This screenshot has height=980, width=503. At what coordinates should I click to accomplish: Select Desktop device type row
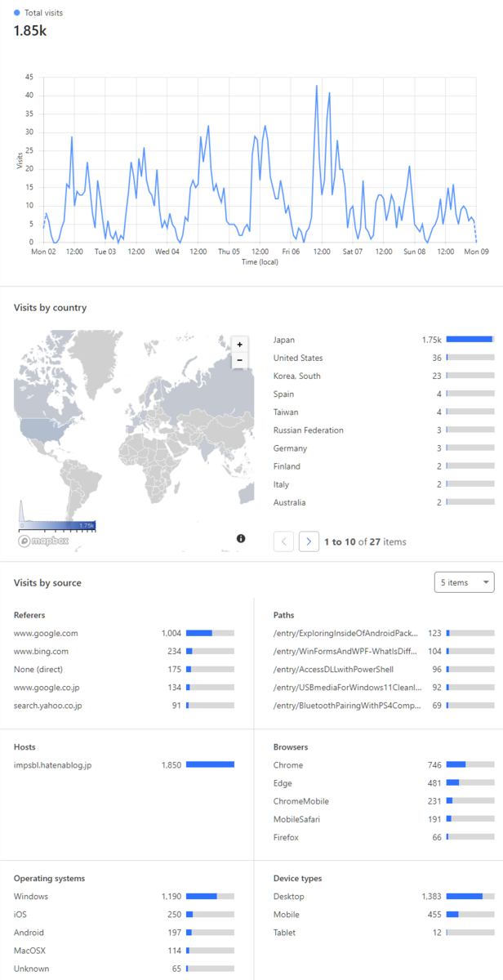coord(384,897)
